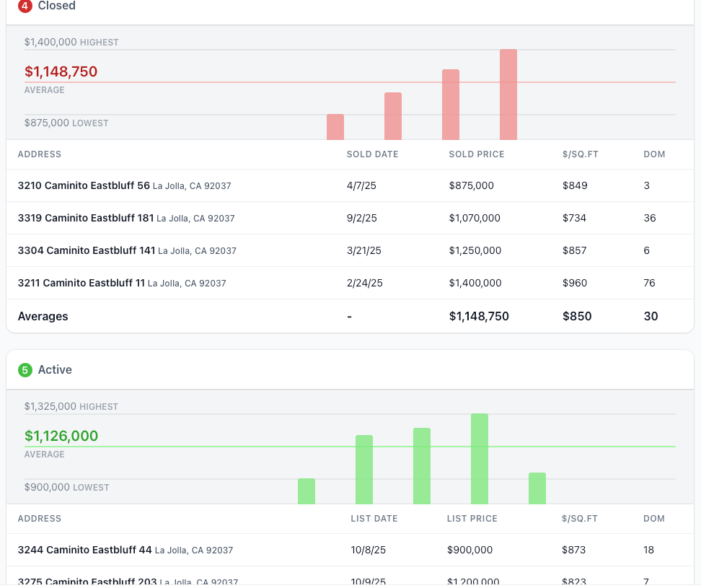Click the red 4 badge beside Closed
Screen dimensions: 701x588
(x=25, y=6)
